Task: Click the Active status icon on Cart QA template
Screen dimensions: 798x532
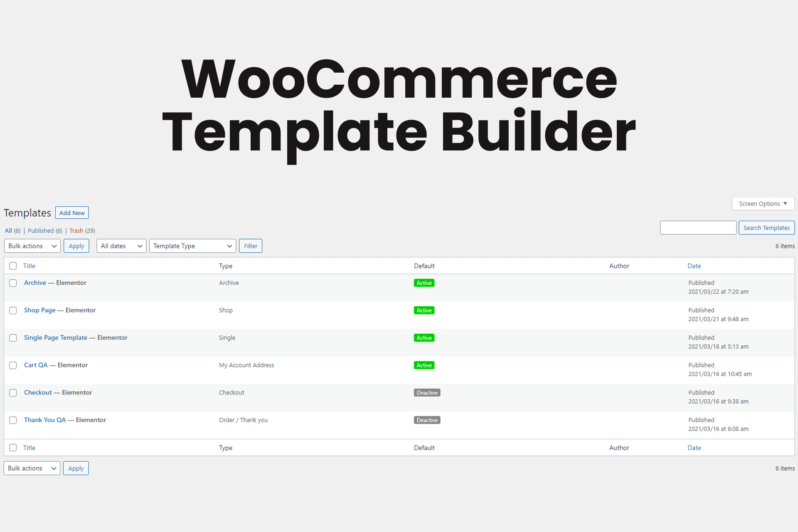Action: pos(424,365)
